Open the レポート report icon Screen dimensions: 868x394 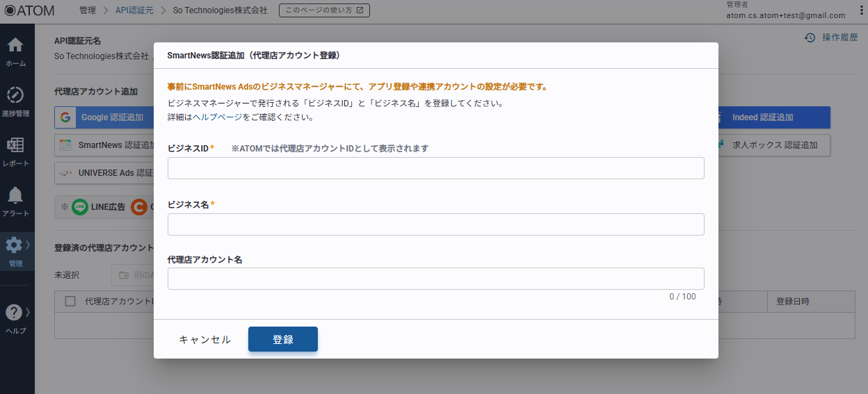(15, 145)
